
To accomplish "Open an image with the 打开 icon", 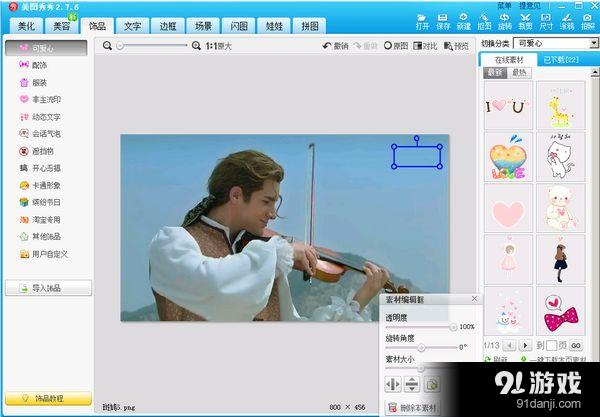I will (x=422, y=22).
